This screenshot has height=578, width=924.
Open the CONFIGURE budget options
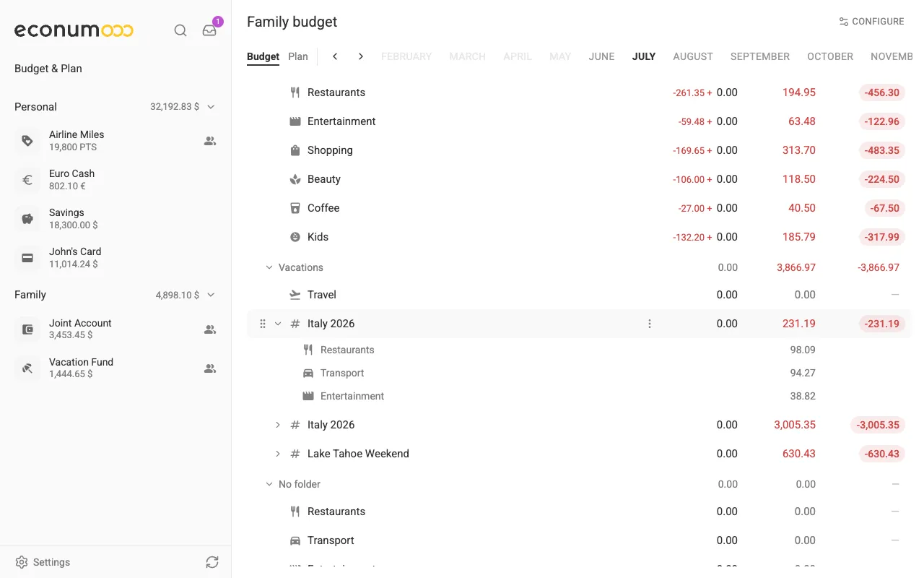[871, 22]
